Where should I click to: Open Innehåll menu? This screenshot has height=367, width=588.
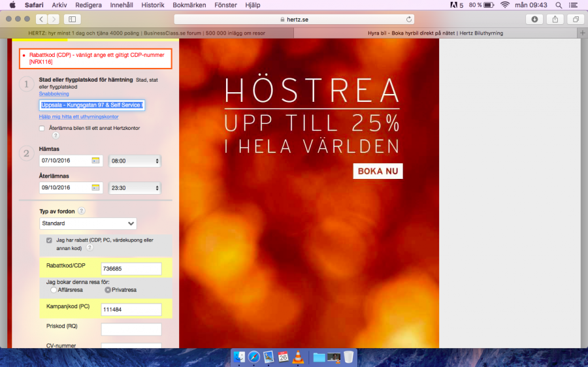pyautogui.click(x=122, y=5)
